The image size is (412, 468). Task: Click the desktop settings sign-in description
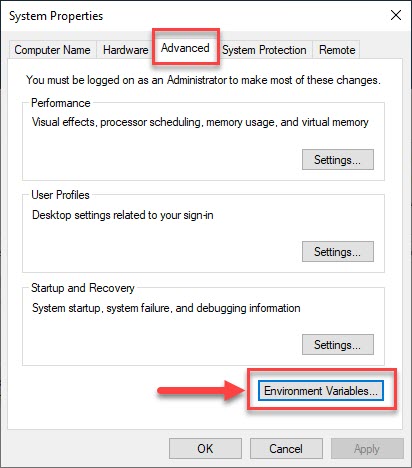tap(123, 215)
